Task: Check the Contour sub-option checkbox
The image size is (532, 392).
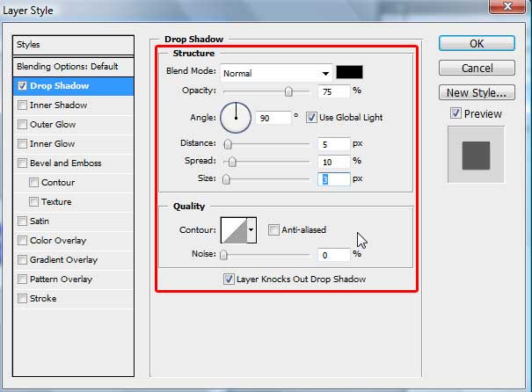Action: pos(33,183)
